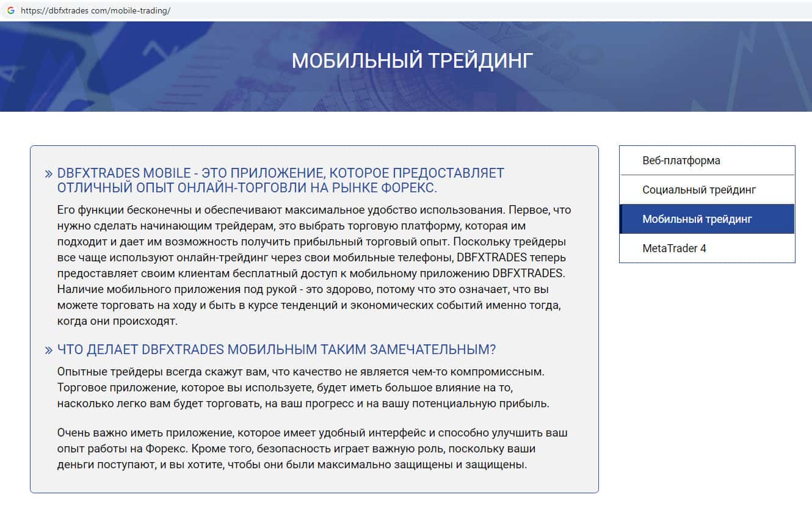
Task: Click the heading starting "DBFXTRADES MOBILE - ЭТО ПРИЛОЖЕНИЕ"
Action: click(x=281, y=180)
